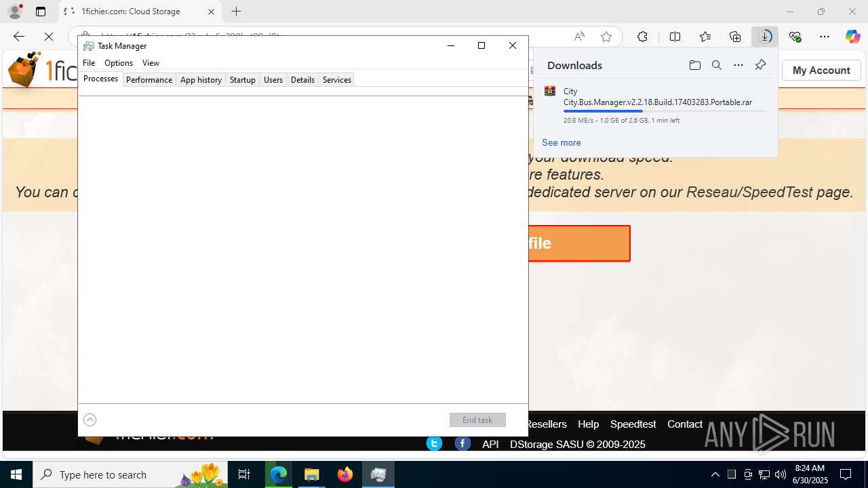868x488 pixels.
Task: Open Edge profile avatar
Action: [15, 11]
